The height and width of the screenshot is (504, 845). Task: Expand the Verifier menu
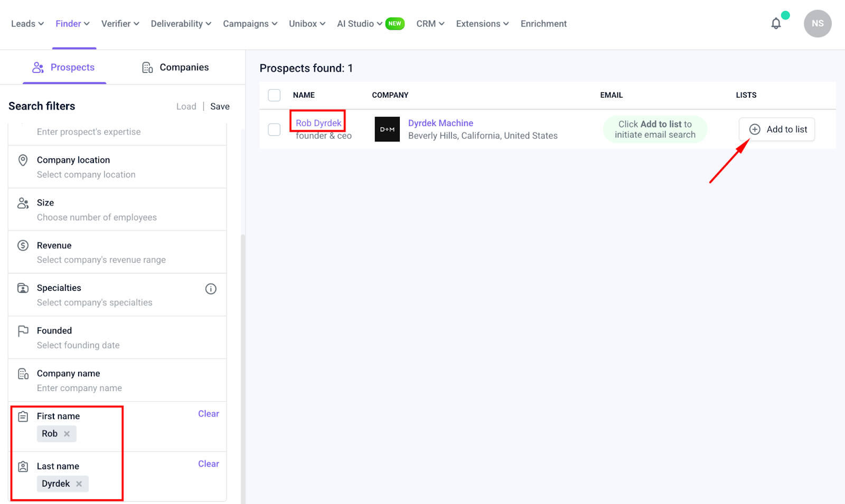[120, 24]
